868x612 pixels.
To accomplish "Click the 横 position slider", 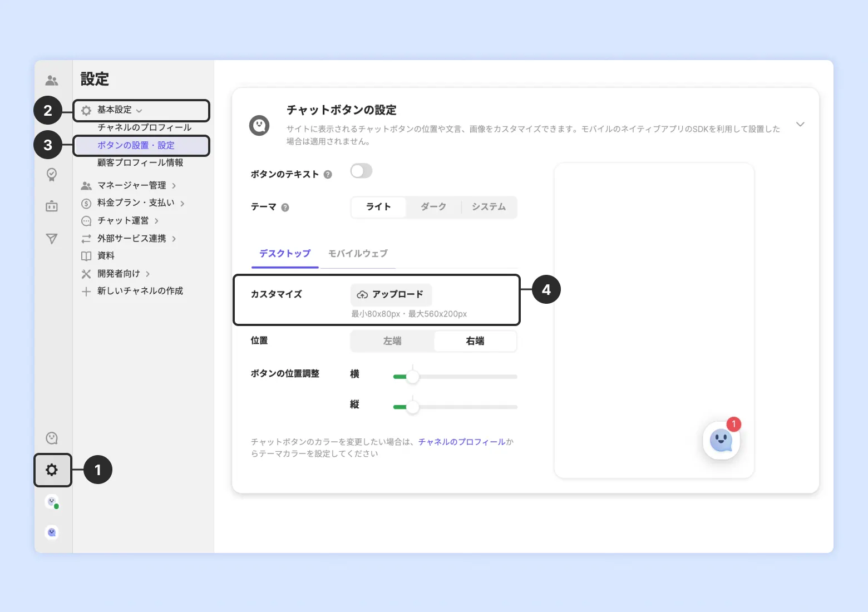I will (x=455, y=377).
